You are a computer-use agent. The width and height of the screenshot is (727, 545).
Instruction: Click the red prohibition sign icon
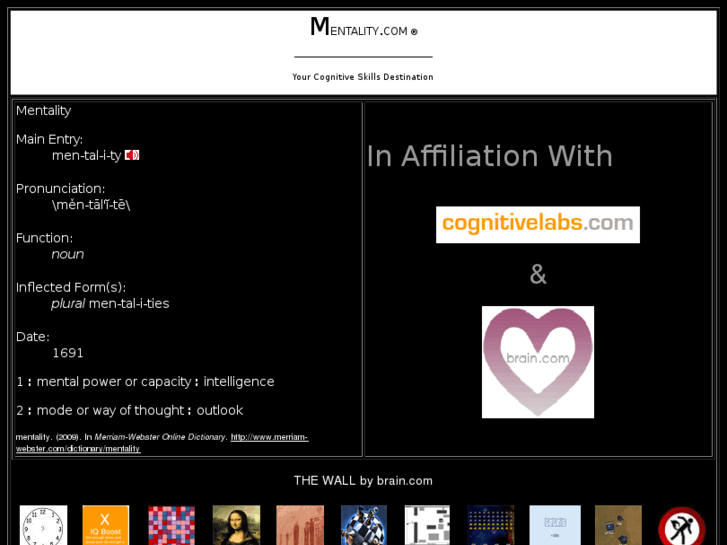[682, 526]
